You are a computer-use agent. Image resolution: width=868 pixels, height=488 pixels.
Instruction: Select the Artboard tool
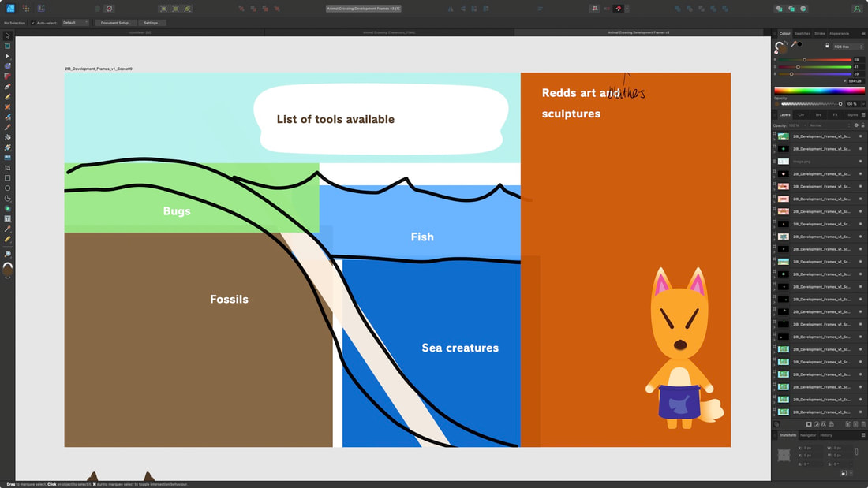coord(8,46)
